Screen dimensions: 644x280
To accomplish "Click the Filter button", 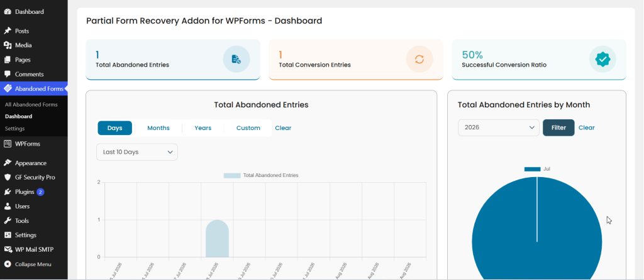I will (x=558, y=127).
